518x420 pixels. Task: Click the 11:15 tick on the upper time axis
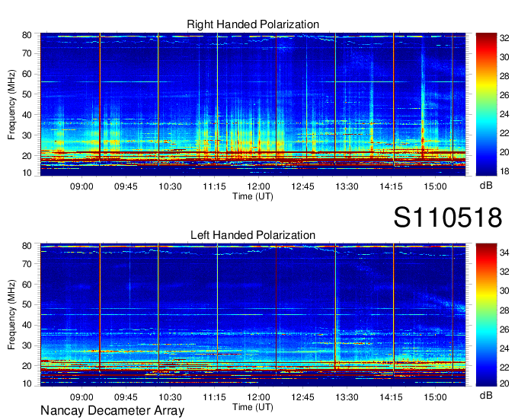214,186
